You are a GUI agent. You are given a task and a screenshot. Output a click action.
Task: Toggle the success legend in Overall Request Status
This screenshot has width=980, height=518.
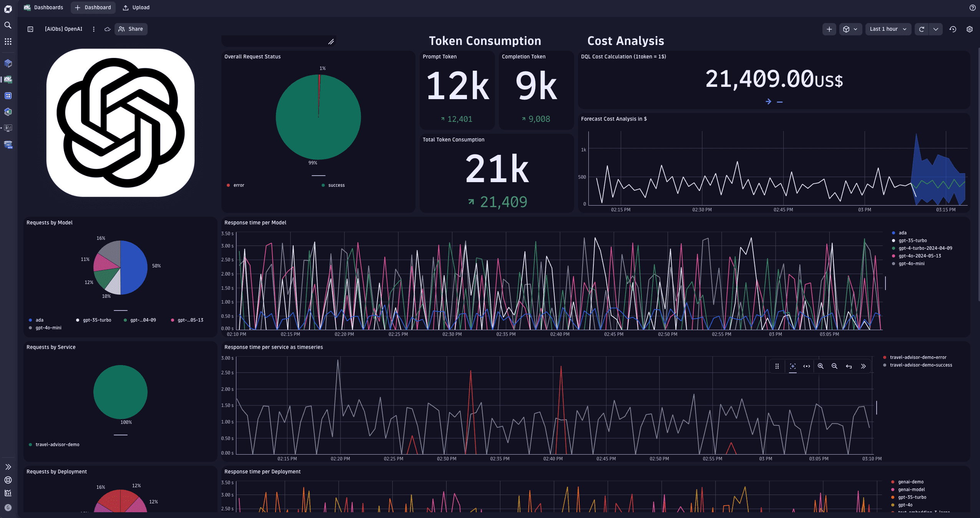(x=333, y=185)
